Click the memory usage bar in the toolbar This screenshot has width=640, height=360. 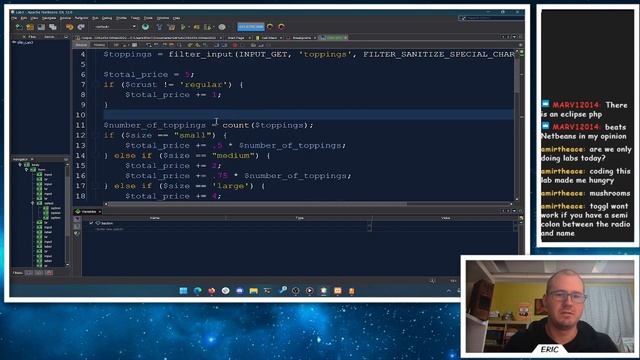(251, 27)
